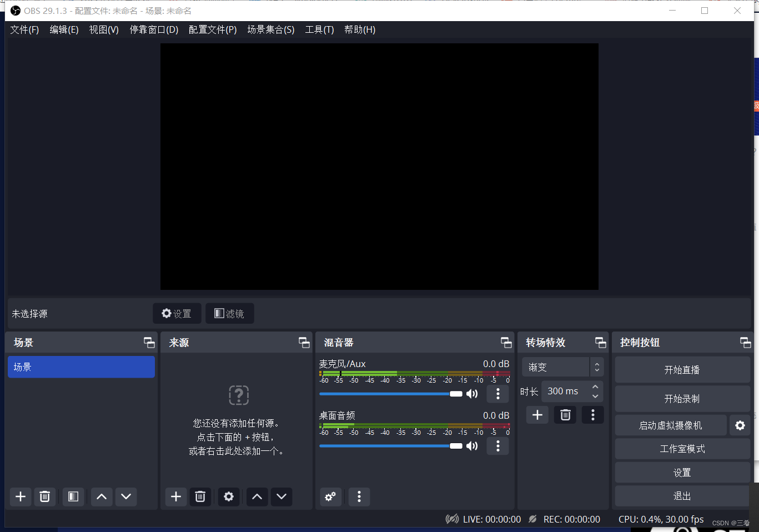The height and width of the screenshot is (532, 759).
Task: Click the black preview canvas
Action: (379, 167)
